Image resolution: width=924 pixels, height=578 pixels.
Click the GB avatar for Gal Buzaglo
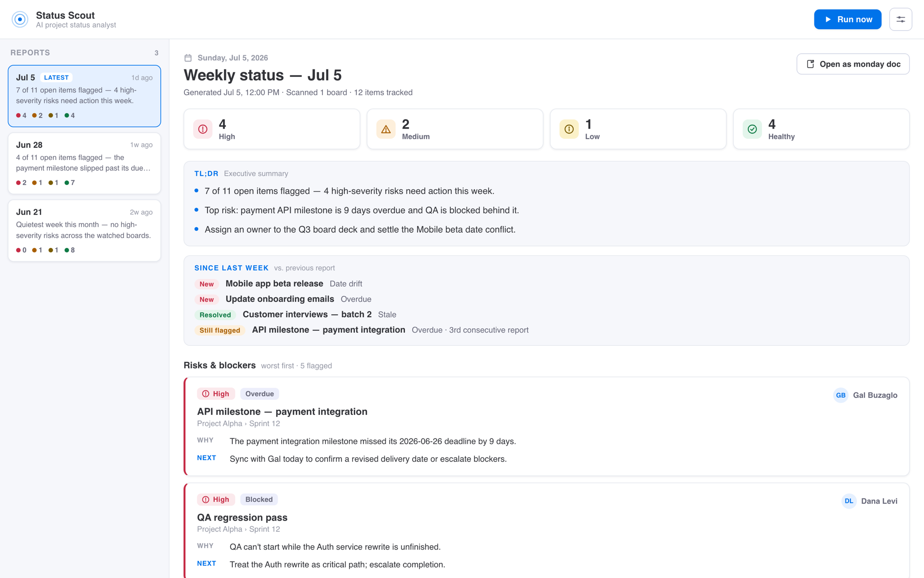click(x=840, y=395)
